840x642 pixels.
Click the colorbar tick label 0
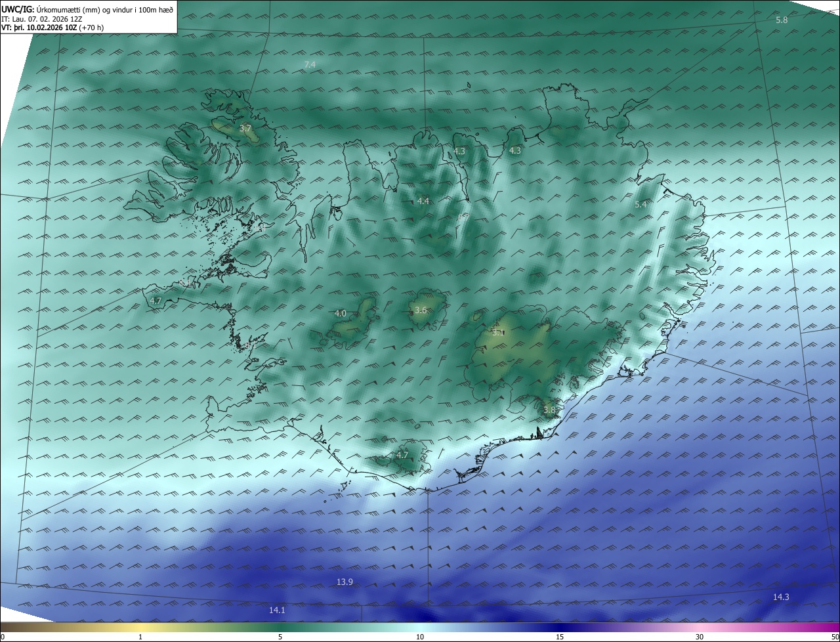[2, 637]
